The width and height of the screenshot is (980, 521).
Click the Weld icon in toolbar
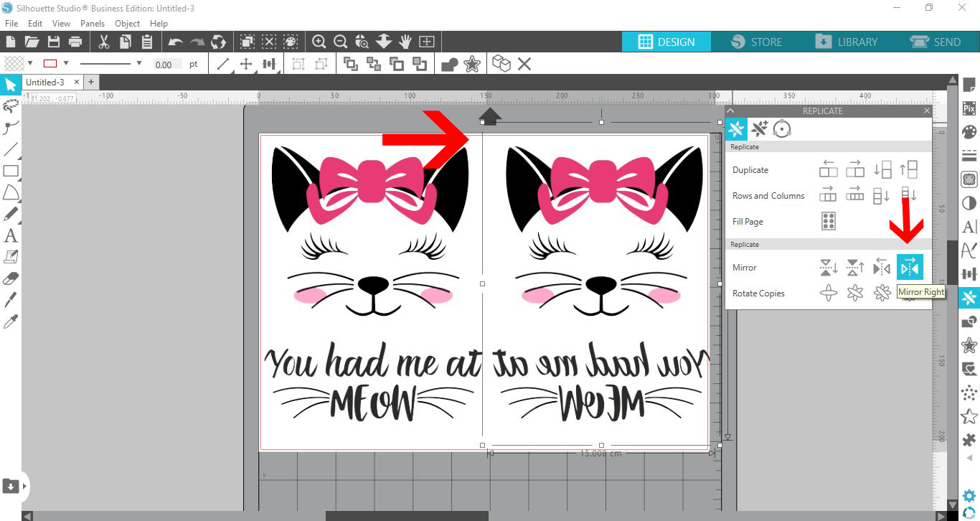450,64
